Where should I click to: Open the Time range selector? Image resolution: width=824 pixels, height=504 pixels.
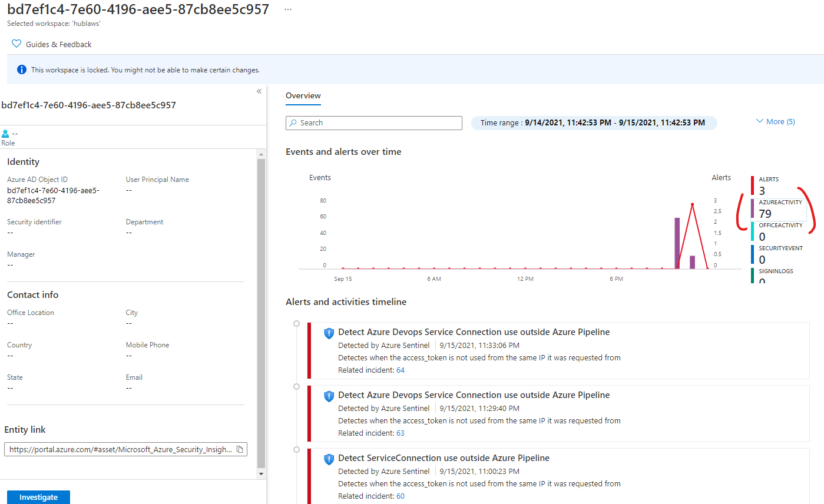point(593,122)
